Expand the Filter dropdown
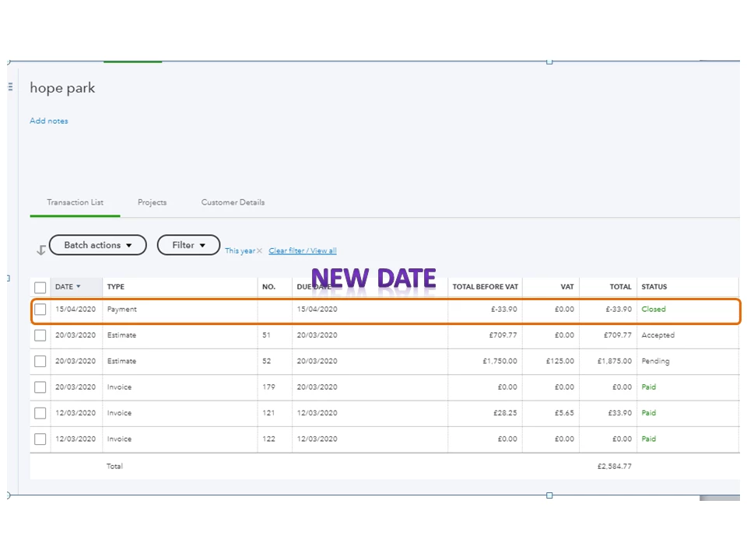 tap(188, 245)
